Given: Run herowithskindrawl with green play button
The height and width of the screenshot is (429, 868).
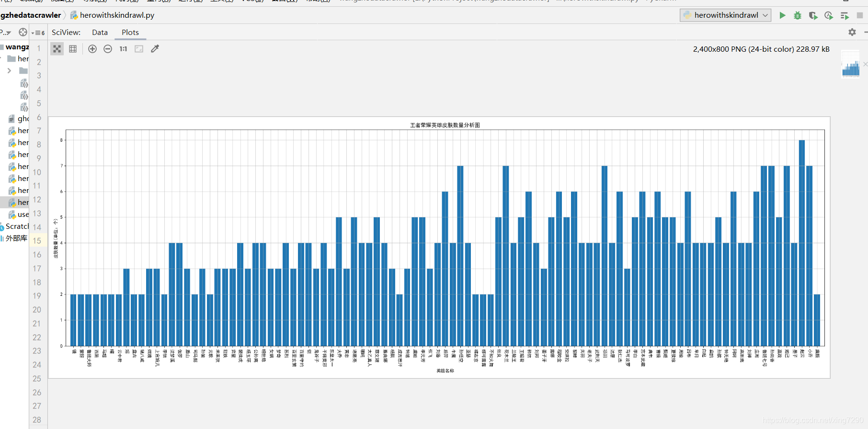Looking at the screenshot, I should click(x=782, y=15).
